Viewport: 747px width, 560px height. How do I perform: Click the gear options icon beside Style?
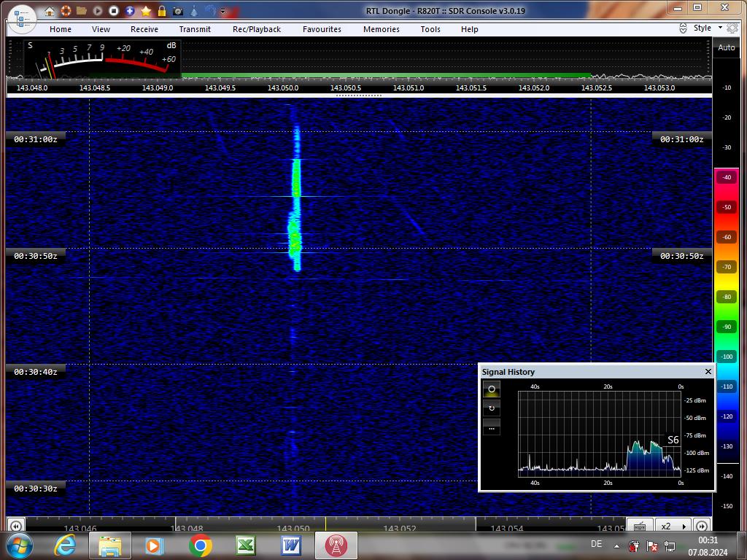[x=732, y=28]
